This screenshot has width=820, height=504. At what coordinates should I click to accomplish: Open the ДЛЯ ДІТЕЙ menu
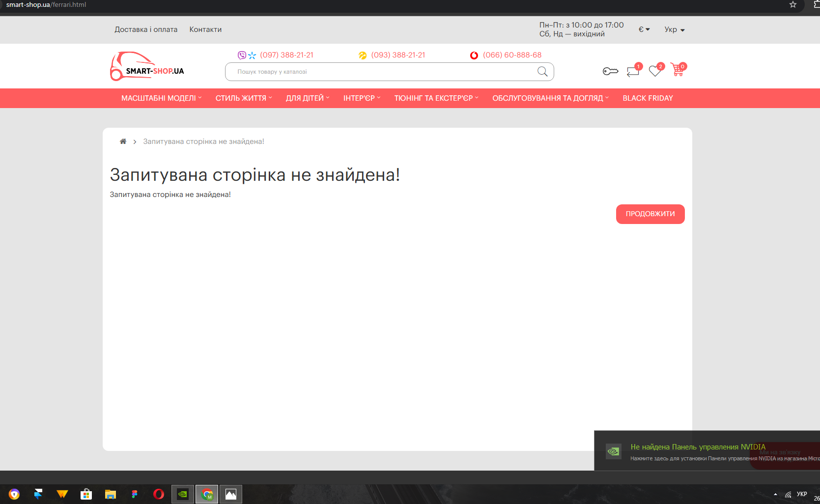(307, 98)
